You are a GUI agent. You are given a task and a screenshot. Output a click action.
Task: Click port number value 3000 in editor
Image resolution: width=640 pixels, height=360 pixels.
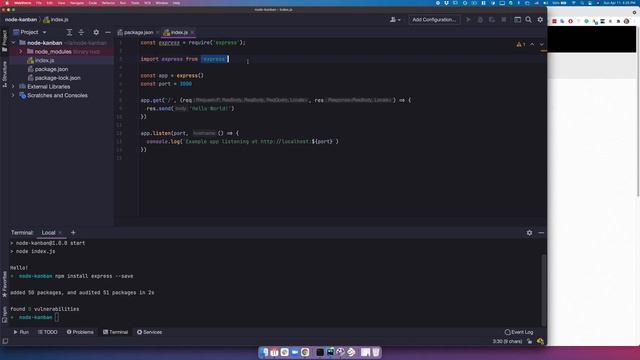(x=185, y=84)
